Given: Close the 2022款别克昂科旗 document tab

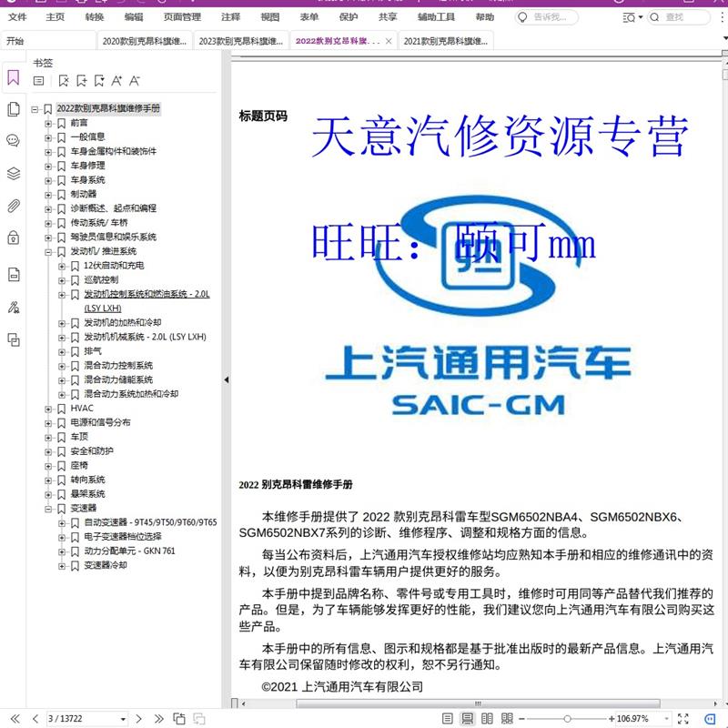Looking at the screenshot, I should coord(389,41).
